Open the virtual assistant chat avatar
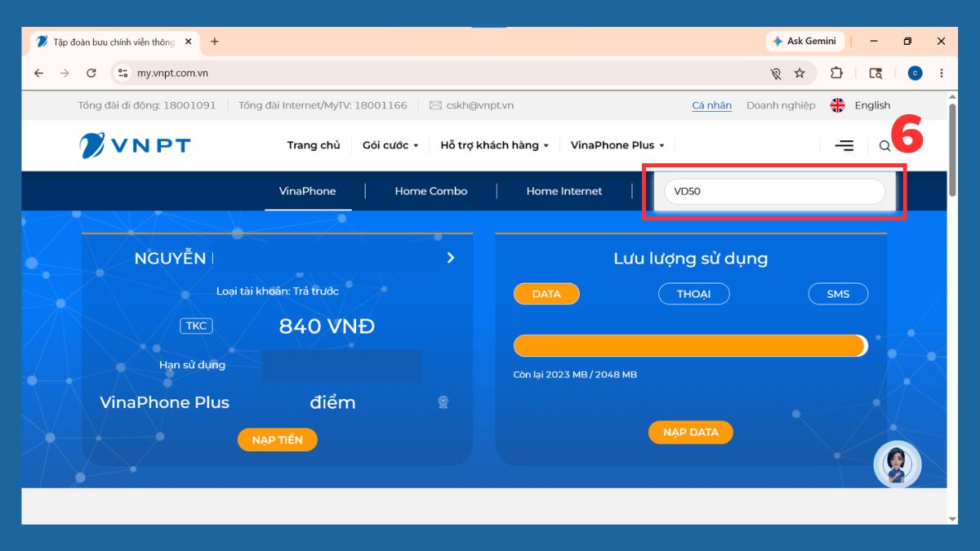This screenshot has height=551, width=980. coord(897,464)
